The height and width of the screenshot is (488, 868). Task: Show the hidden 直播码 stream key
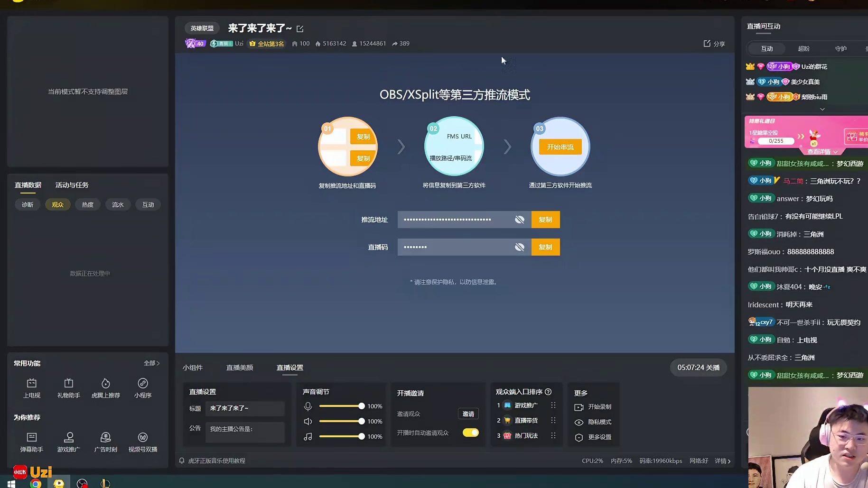pos(520,247)
